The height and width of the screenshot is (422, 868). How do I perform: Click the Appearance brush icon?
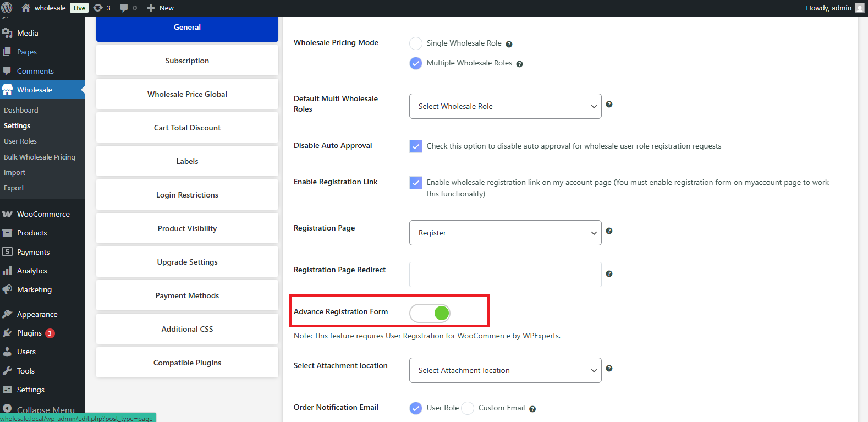[x=7, y=314]
